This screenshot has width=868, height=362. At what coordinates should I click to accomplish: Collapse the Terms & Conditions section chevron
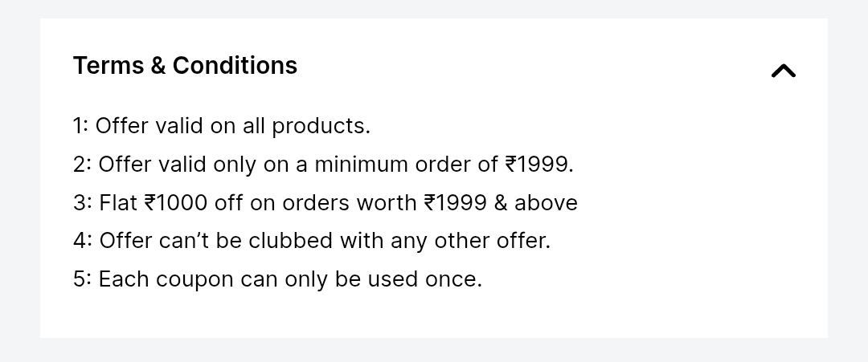pyautogui.click(x=783, y=71)
